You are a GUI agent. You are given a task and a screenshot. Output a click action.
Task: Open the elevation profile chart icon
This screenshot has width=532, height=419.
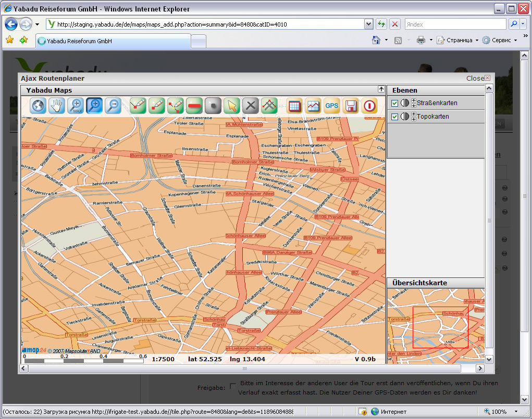[x=313, y=106]
